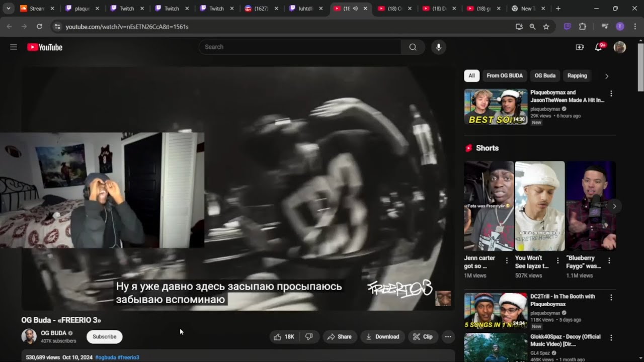Click the Chrome address bar URL
Viewport: 644px width, 362px height.
(x=127, y=27)
